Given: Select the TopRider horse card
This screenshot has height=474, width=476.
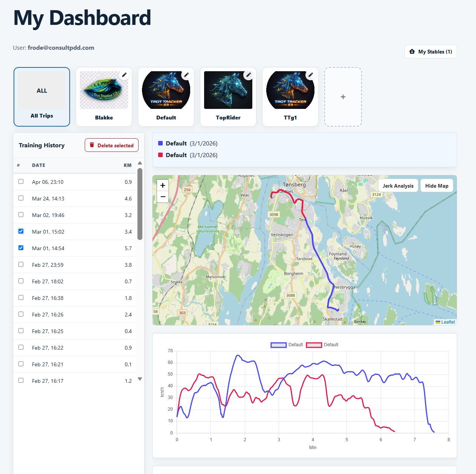Looking at the screenshot, I should pos(228,97).
